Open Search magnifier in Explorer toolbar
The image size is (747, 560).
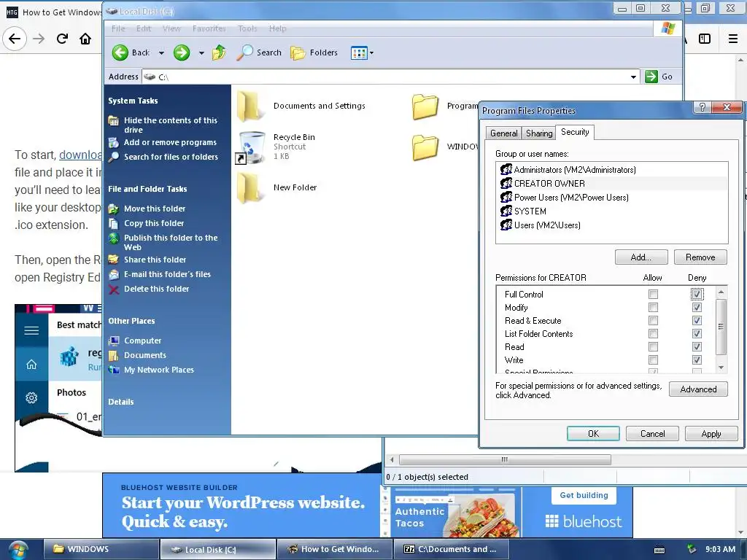(245, 52)
